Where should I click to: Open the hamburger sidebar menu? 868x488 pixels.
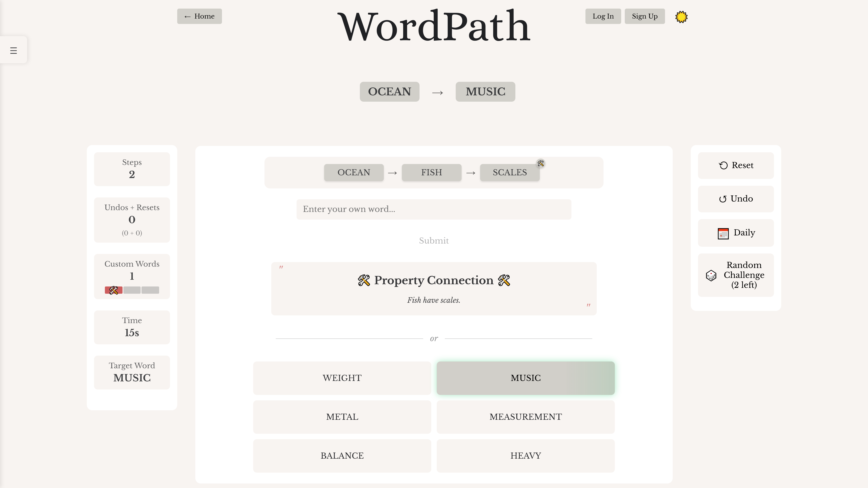click(13, 50)
